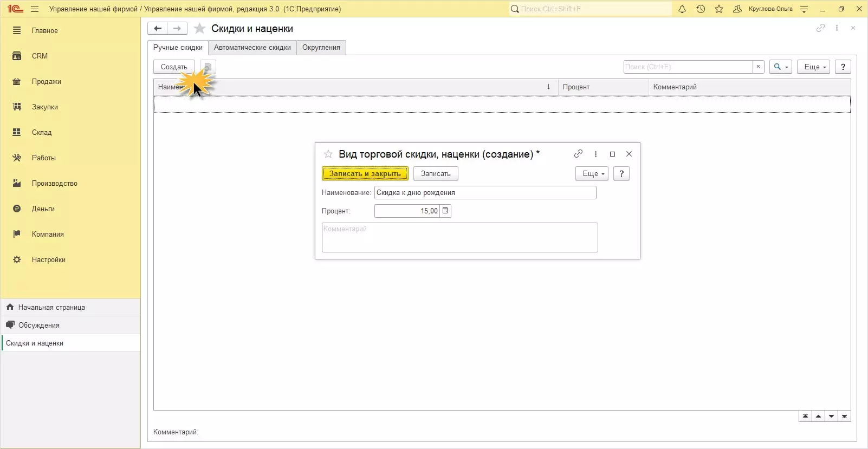
Task: Open help in the dialog toolbar
Action: click(621, 173)
